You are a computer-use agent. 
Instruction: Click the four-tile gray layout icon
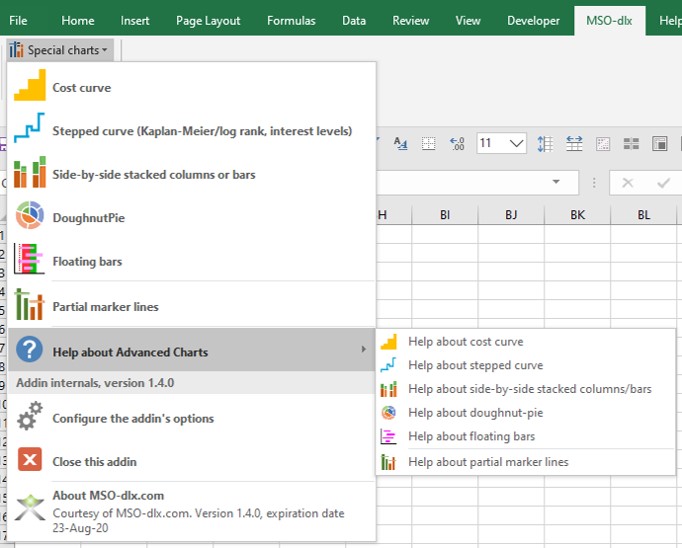(631, 144)
